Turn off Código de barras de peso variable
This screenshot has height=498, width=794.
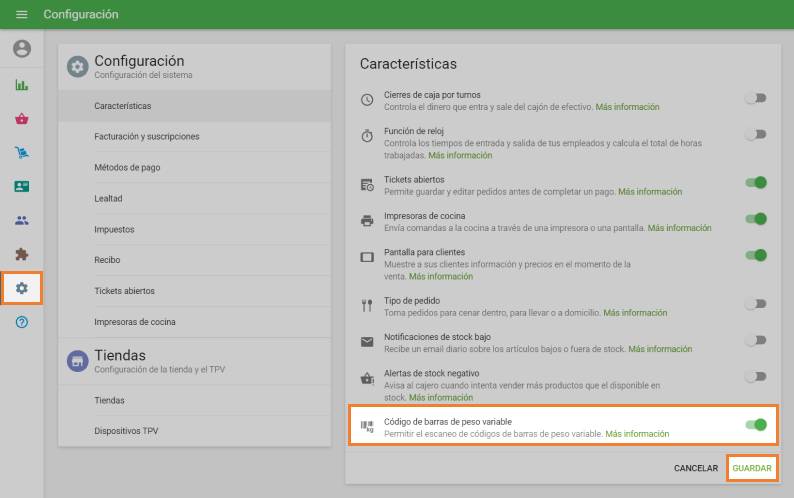(x=756, y=425)
